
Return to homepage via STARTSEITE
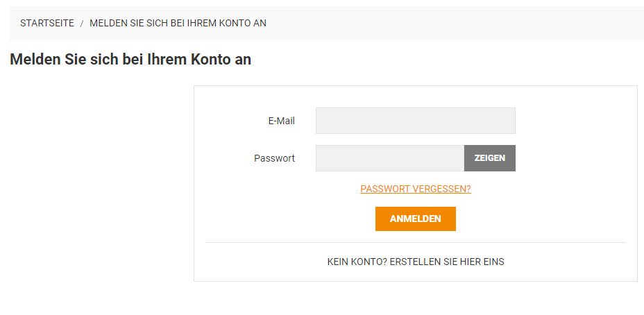47,23
